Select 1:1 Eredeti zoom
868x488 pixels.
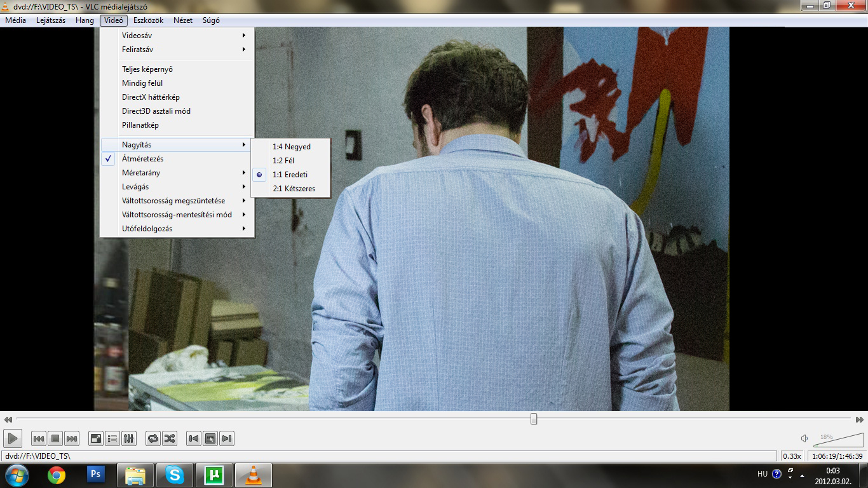291,175
